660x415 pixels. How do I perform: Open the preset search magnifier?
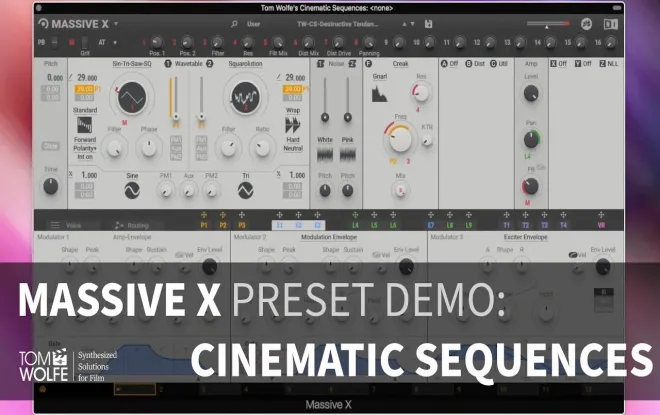click(x=234, y=24)
